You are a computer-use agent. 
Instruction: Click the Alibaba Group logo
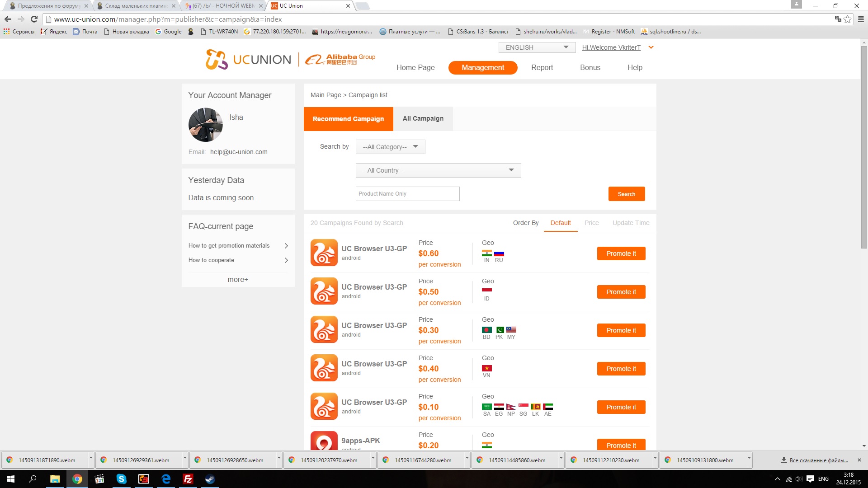click(340, 59)
